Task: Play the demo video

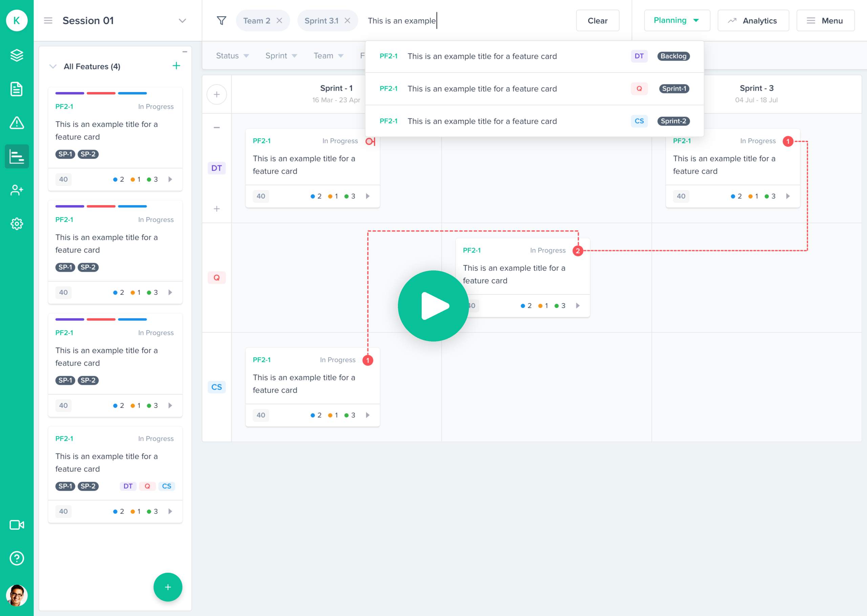Action: pyautogui.click(x=433, y=306)
